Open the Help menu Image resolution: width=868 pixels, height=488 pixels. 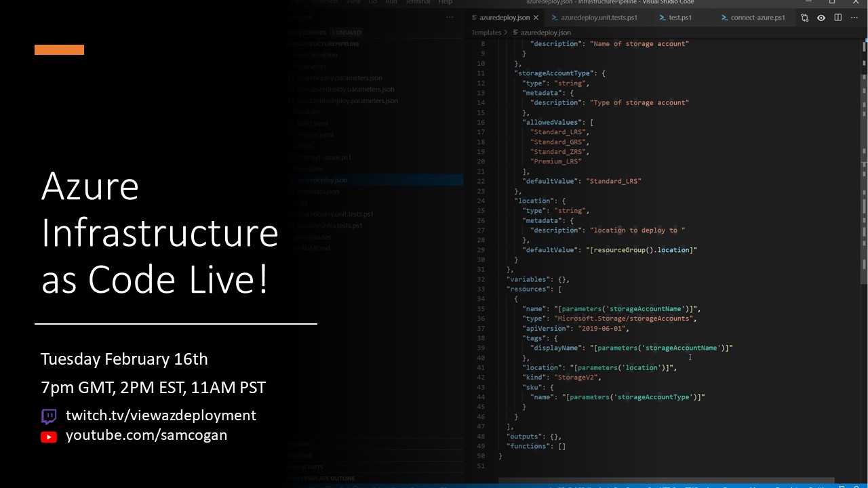(x=445, y=3)
